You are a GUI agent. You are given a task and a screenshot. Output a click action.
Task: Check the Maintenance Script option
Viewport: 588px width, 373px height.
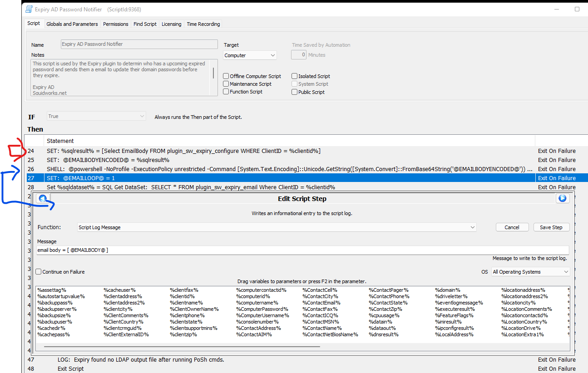[x=225, y=83]
